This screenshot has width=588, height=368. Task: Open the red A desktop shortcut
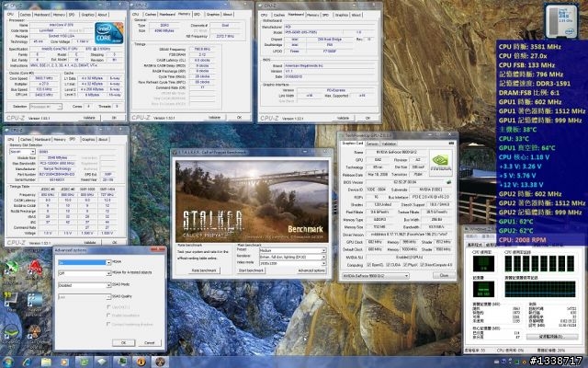coord(35,269)
